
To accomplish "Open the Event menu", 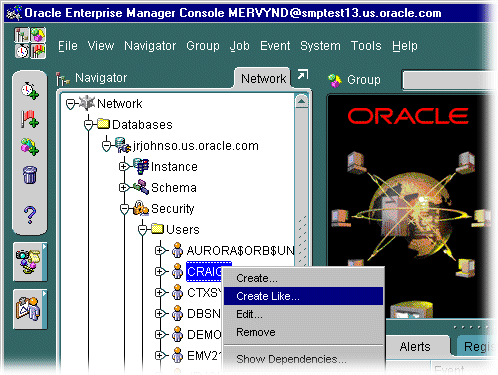I will (275, 46).
